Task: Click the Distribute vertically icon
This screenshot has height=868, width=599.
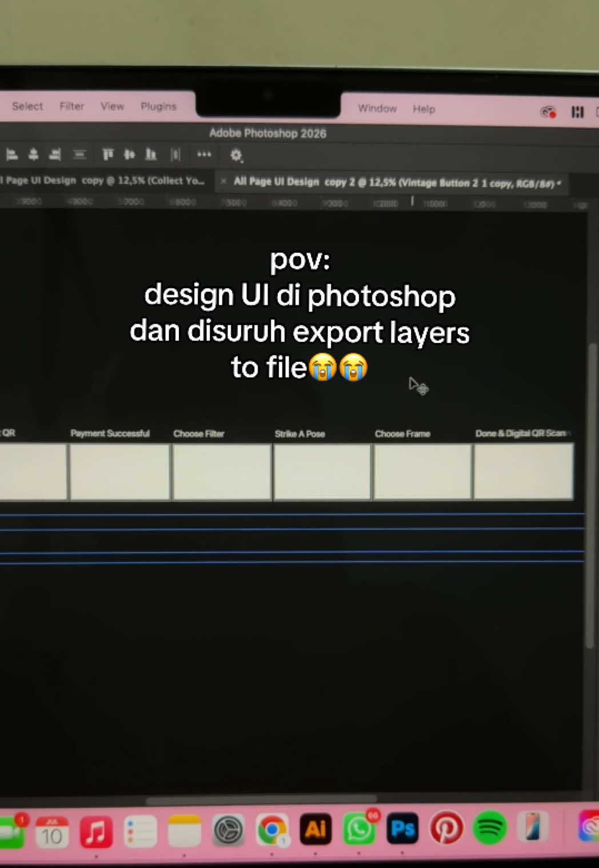Action: [79, 154]
